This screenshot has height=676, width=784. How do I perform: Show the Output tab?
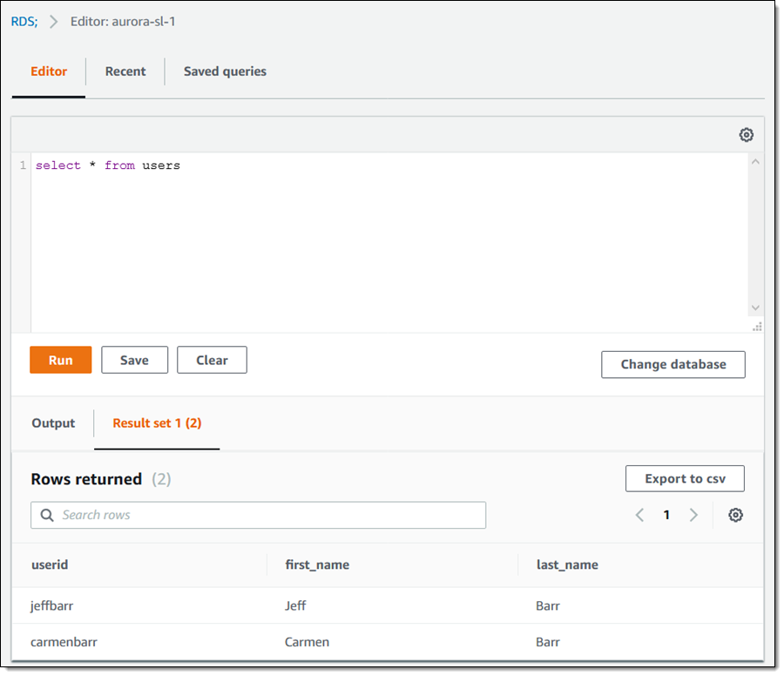[53, 423]
